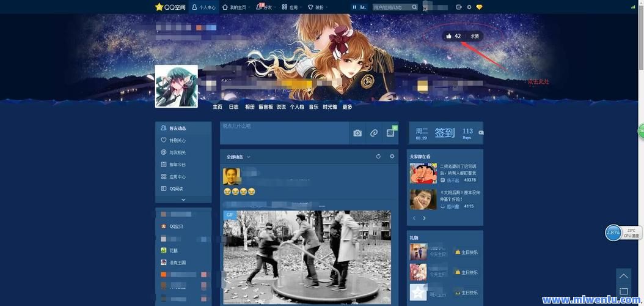644x306 pixels.
Task: Show next trending items with right arrow
Action: tap(424, 218)
